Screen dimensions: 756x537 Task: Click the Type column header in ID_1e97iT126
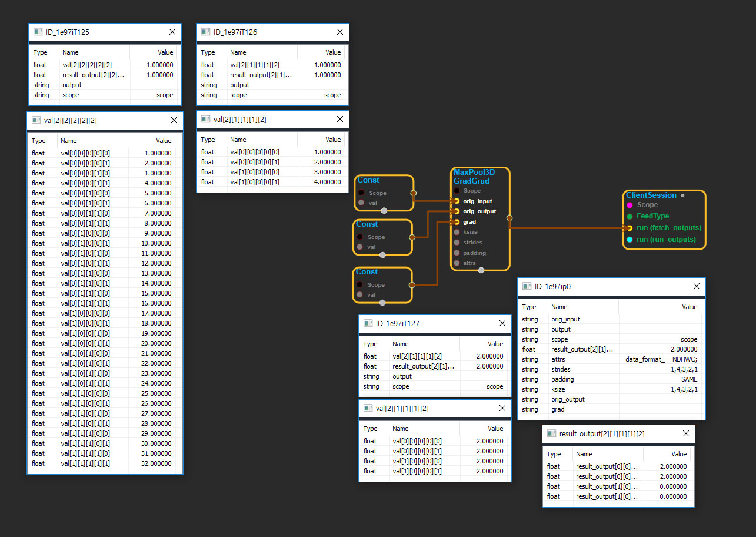point(207,52)
